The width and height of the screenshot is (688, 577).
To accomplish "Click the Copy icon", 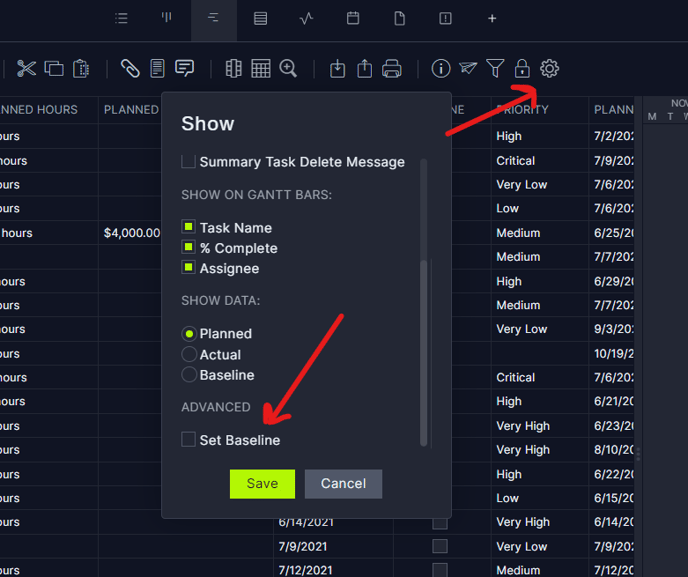I will 54,68.
